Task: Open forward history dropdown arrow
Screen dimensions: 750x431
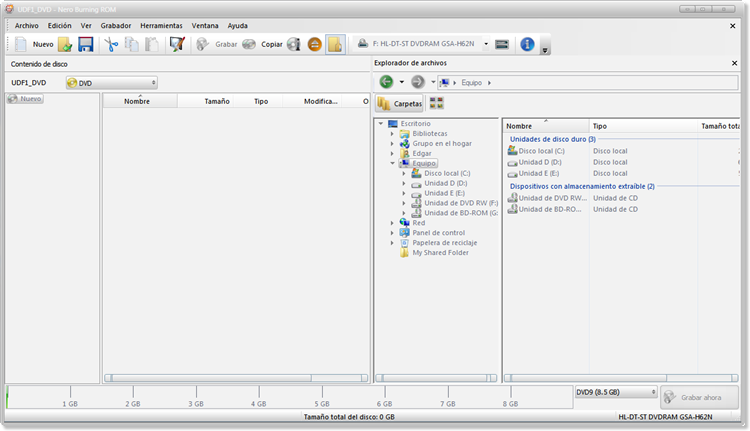Action: tap(433, 82)
